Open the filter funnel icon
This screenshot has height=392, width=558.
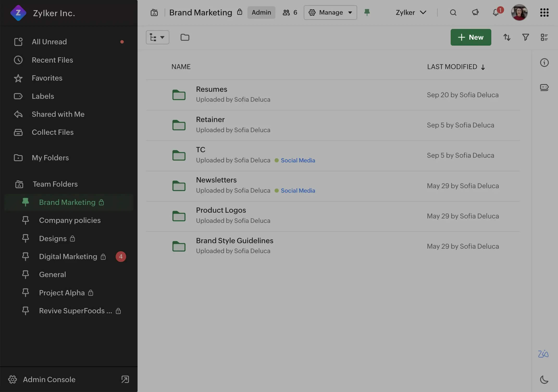coord(525,37)
